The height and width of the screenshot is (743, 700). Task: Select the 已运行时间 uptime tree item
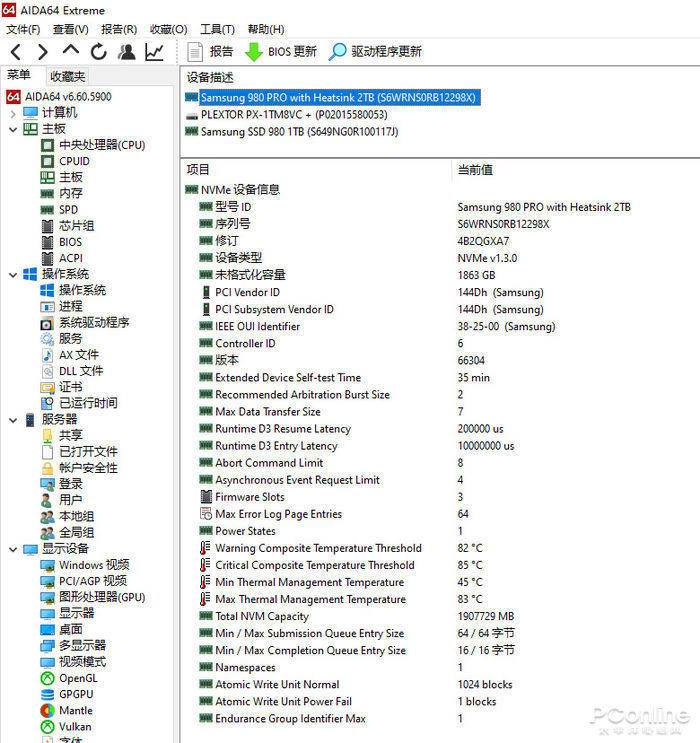(x=80, y=403)
